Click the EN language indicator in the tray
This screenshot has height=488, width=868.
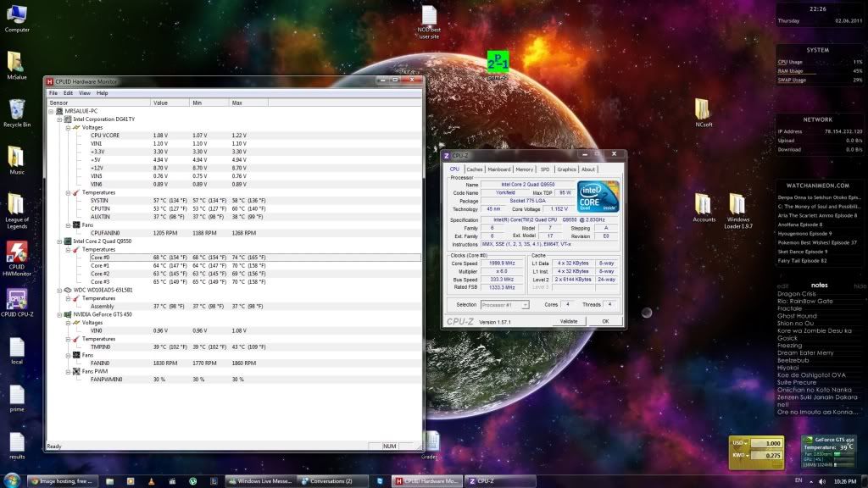click(798, 480)
